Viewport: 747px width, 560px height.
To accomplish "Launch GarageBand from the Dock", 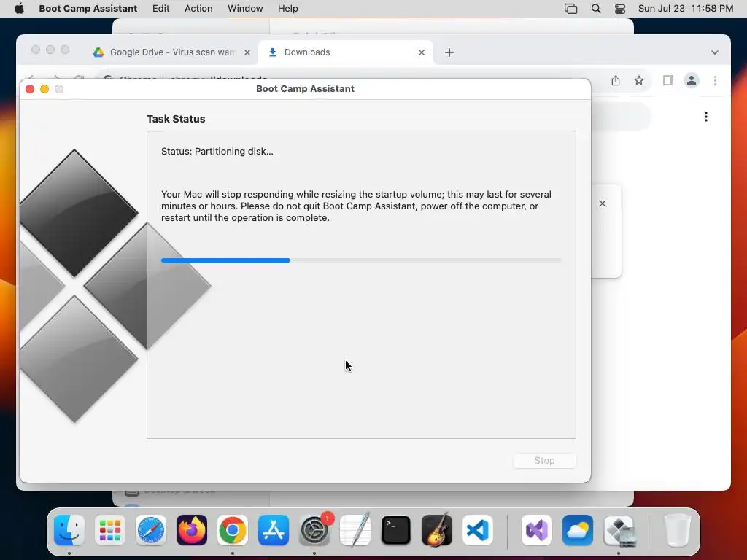I will tap(437, 530).
